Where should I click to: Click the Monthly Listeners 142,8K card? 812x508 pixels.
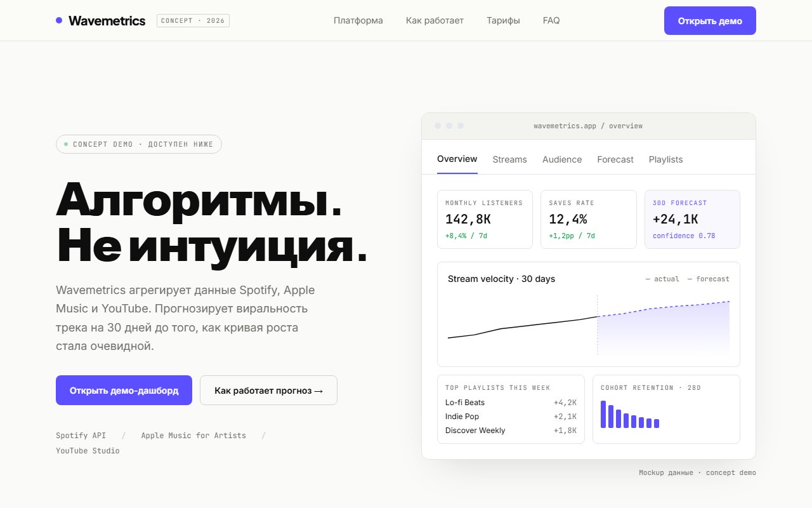click(x=485, y=219)
